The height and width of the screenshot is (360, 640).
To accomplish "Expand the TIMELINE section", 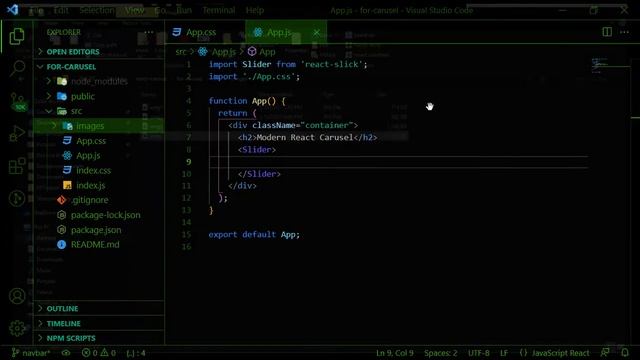I will [63, 323].
